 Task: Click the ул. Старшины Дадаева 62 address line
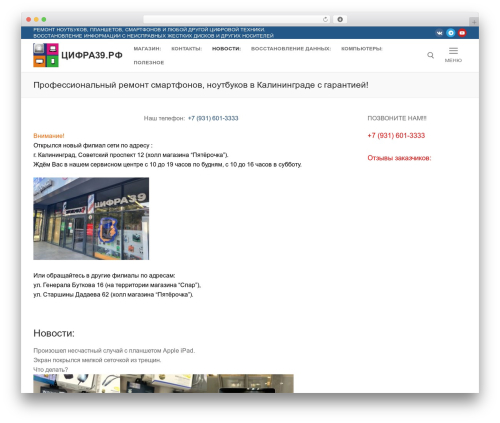pyautogui.click(x=113, y=294)
